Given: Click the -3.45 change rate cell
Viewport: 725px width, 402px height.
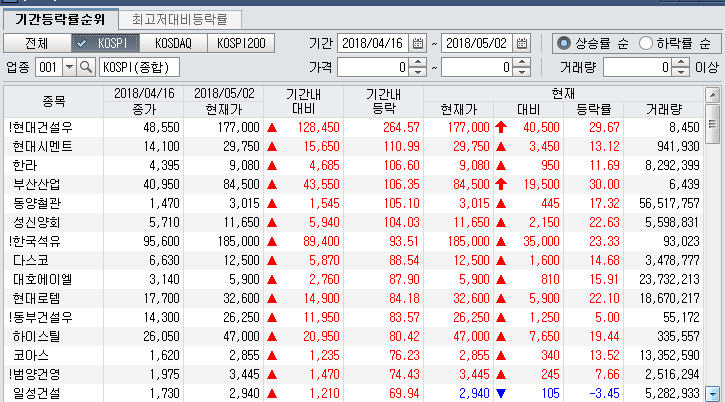Looking at the screenshot, I should pos(604,393).
